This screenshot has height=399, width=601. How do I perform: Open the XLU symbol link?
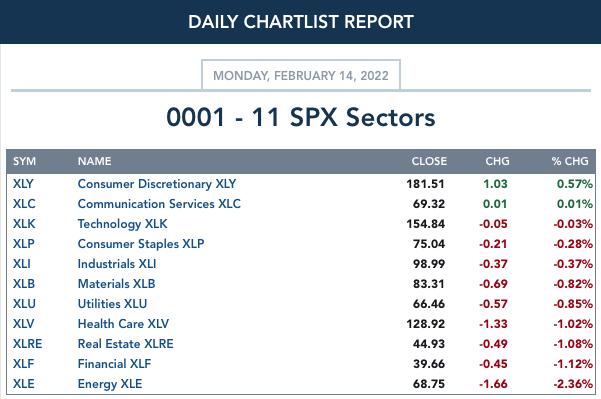[x=24, y=304]
